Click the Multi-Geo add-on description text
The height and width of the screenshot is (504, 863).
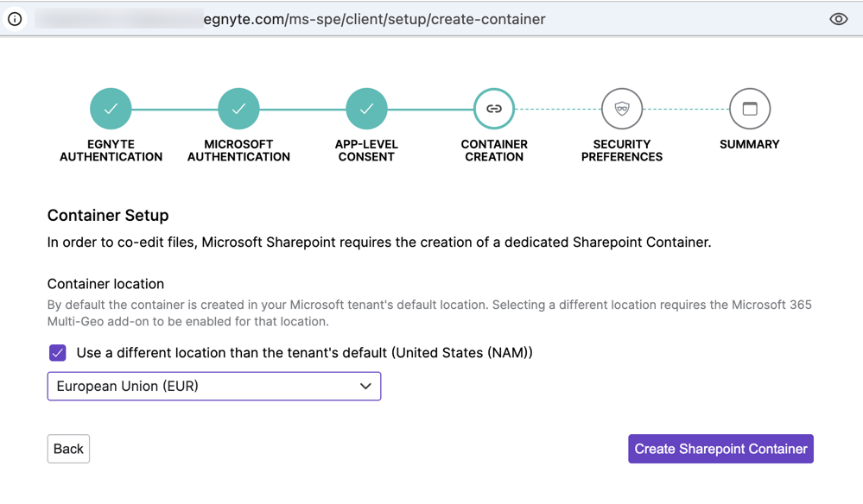pos(429,313)
